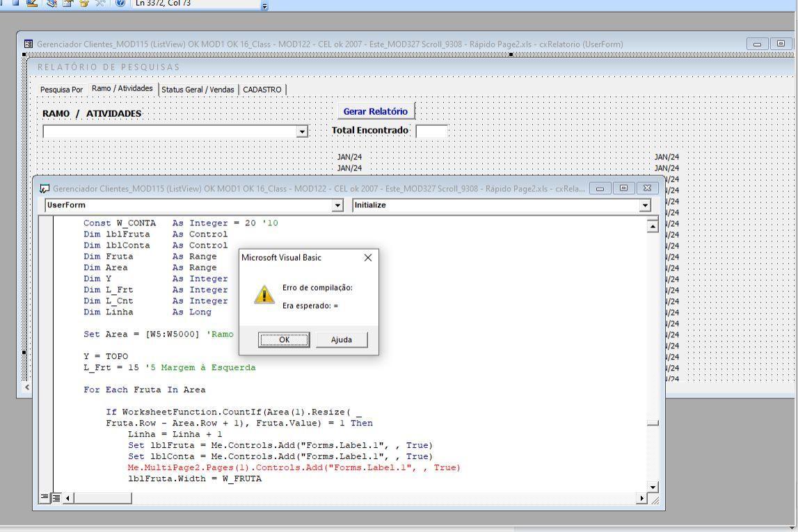Click the 'Dim Linha As Long' line
Viewport: 798px width, 532px height.
(147, 312)
